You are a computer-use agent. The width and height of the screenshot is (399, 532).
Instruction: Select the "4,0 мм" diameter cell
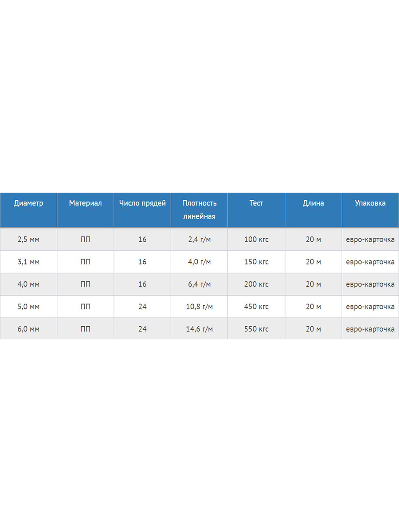[x=28, y=284]
